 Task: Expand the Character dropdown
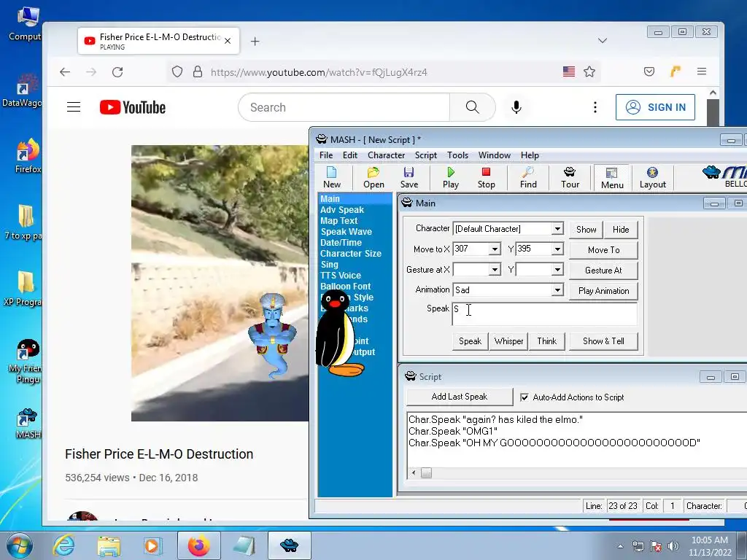[x=557, y=229]
